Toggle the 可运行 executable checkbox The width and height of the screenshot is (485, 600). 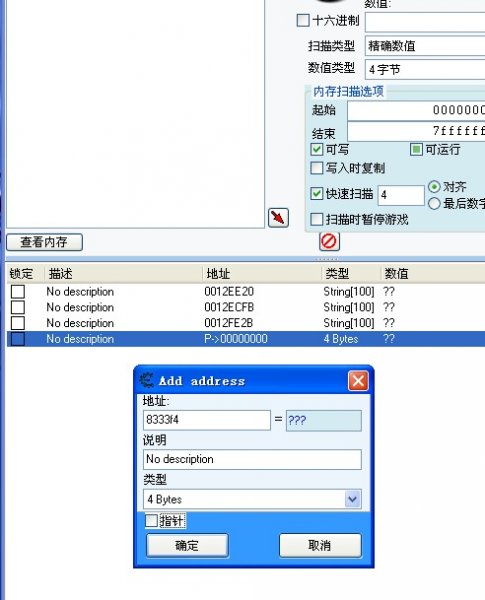(416, 149)
